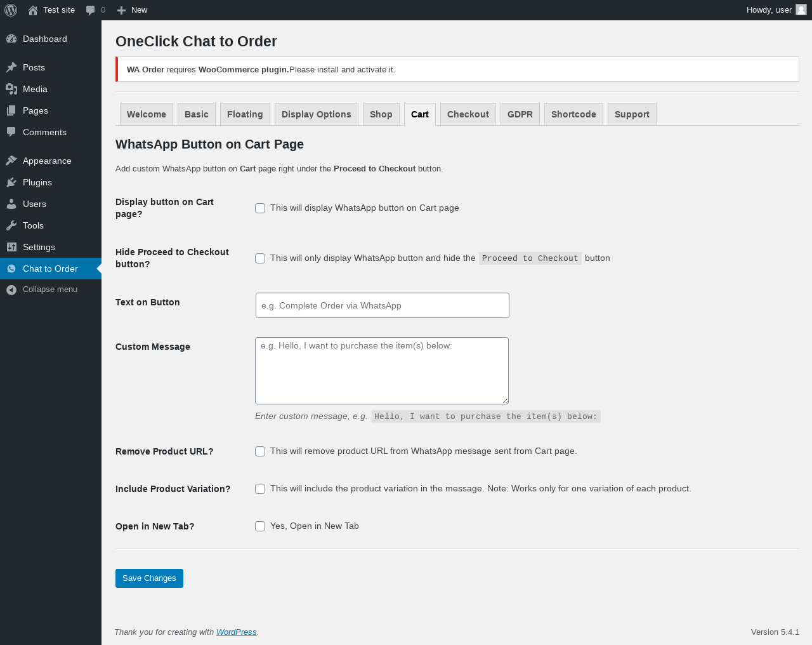Click the Tools wrench icon
This screenshot has height=645, width=812.
click(x=11, y=225)
